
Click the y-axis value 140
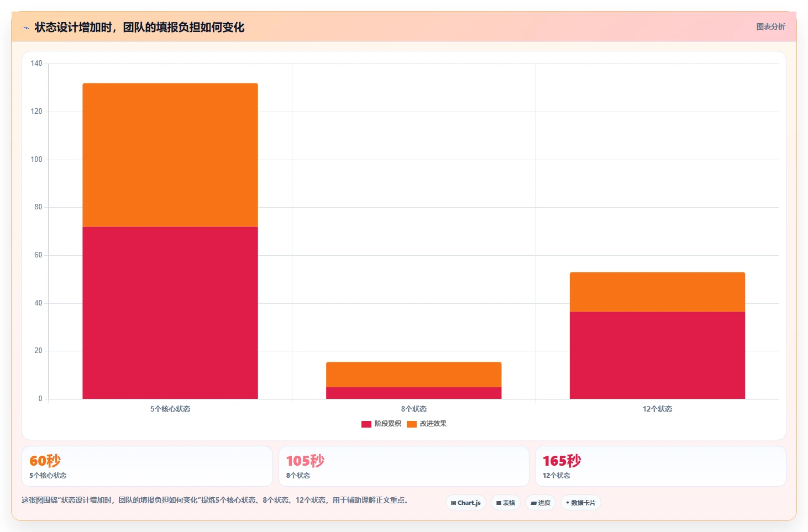pos(36,64)
